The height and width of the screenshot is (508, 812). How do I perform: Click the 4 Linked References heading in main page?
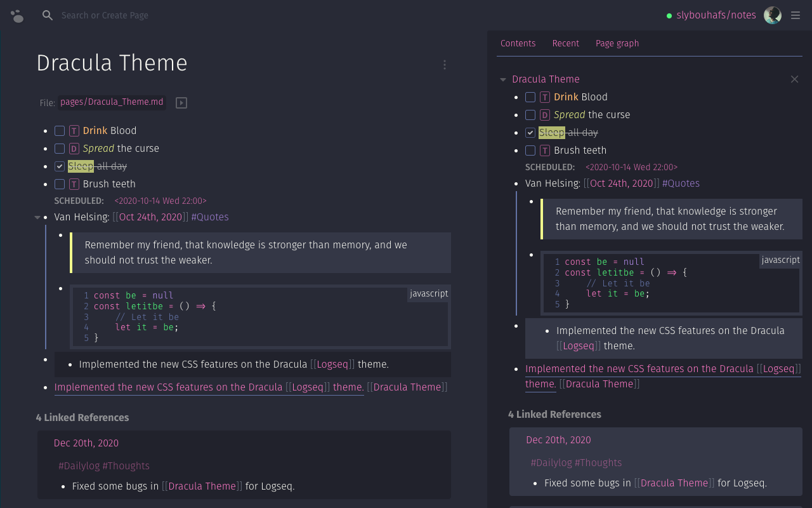coord(82,418)
